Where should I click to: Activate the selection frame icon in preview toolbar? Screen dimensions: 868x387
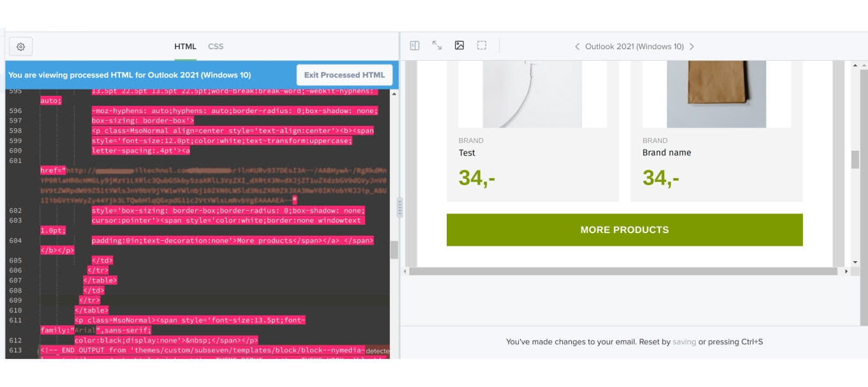(481, 45)
